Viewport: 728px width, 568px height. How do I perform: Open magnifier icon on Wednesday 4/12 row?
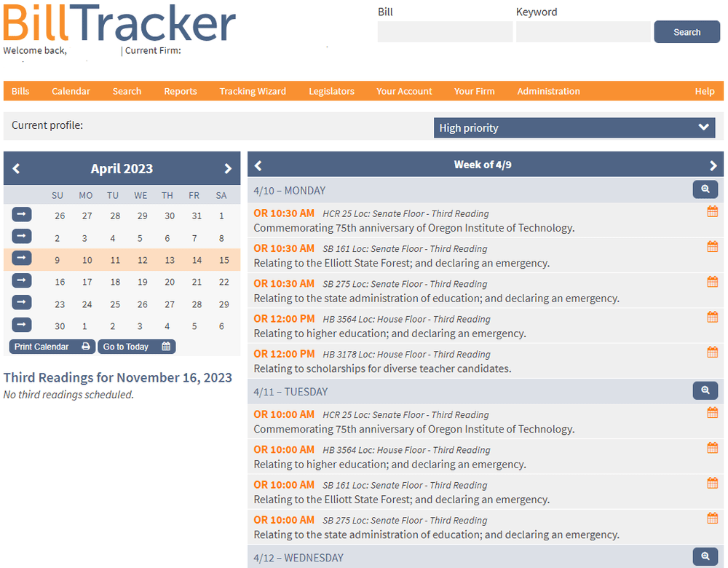(x=705, y=556)
